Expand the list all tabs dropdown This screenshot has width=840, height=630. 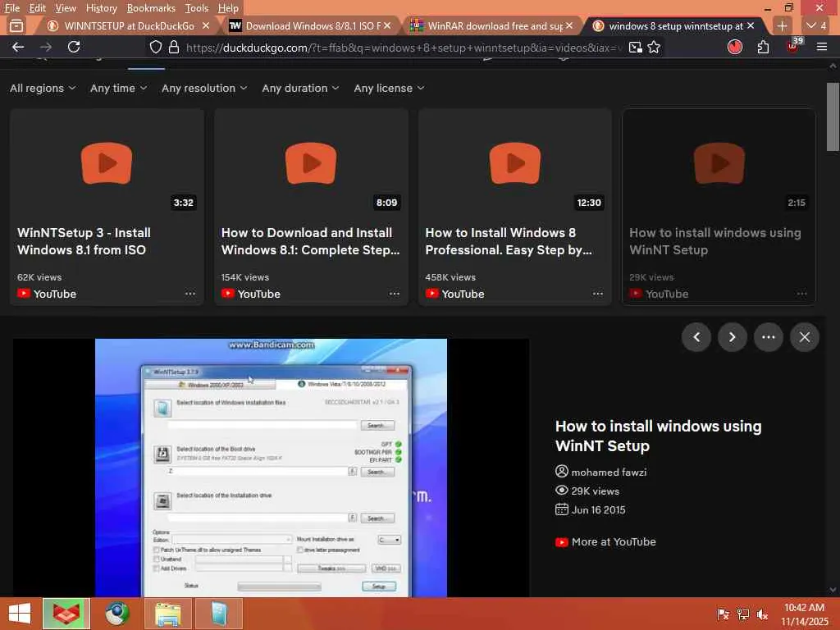tap(816, 25)
